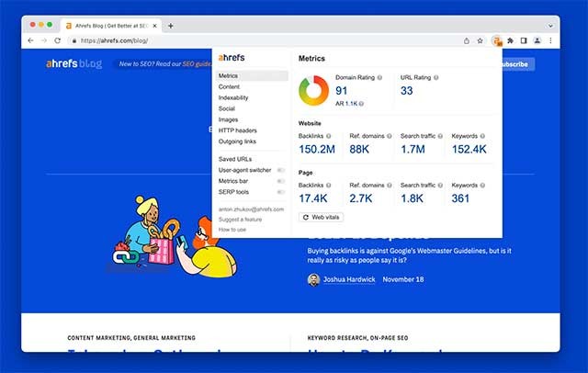Screen dimensions: 588x373
Task: Select Content in the extension sidebar
Action: pyautogui.click(x=229, y=86)
